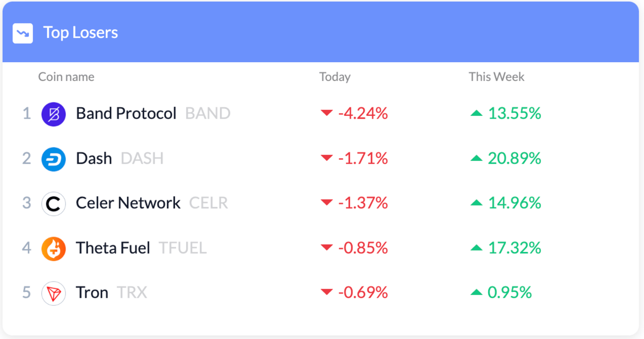Sort by the This Week column header
The width and height of the screenshot is (644, 339).
pyautogui.click(x=496, y=77)
